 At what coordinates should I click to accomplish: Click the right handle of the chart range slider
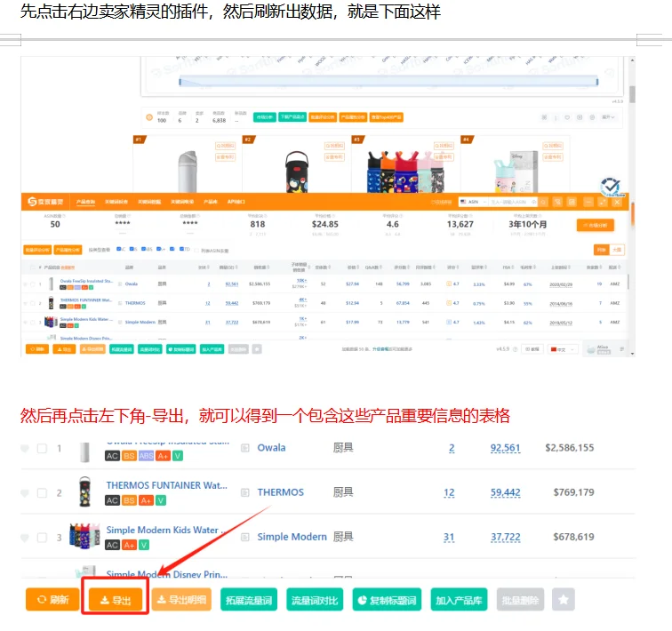(x=597, y=82)
